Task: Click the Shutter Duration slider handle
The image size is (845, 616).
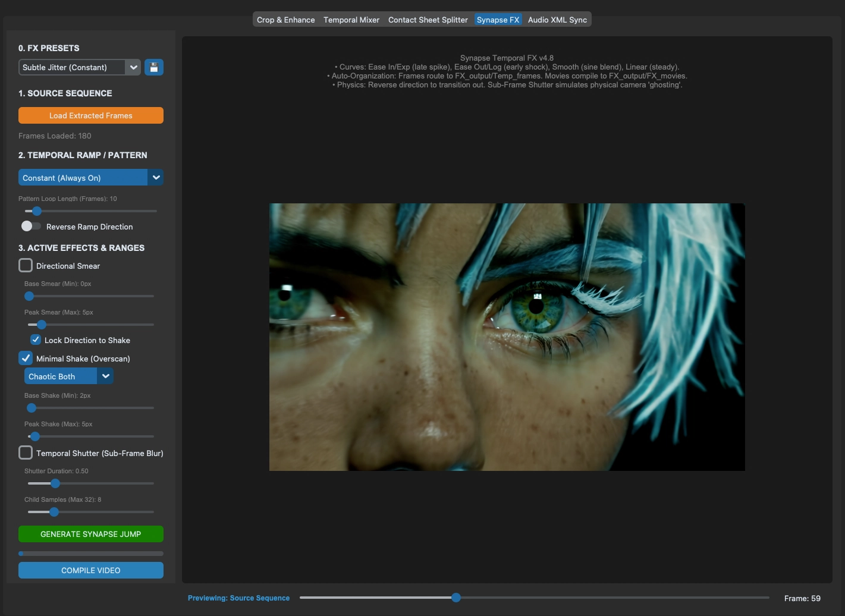Action: tap(55, 483)
